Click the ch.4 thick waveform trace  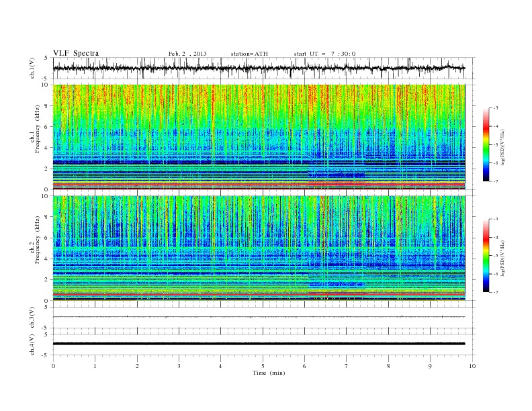[259, 344]
